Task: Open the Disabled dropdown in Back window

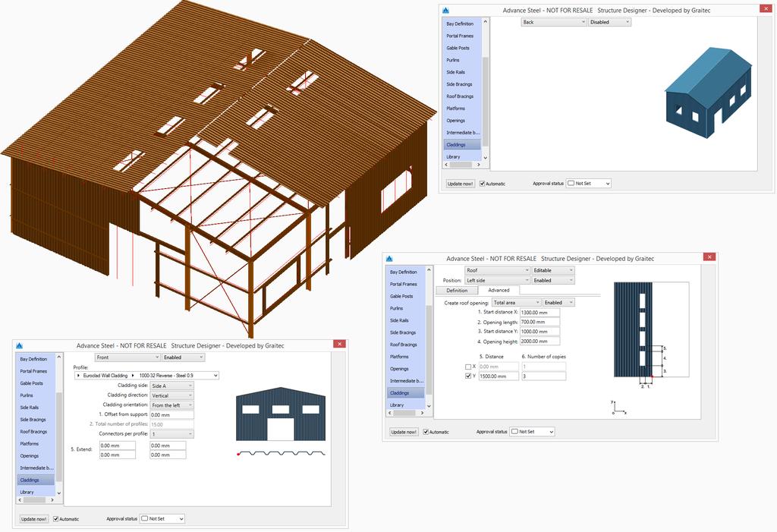Action: tap(609, 22)
